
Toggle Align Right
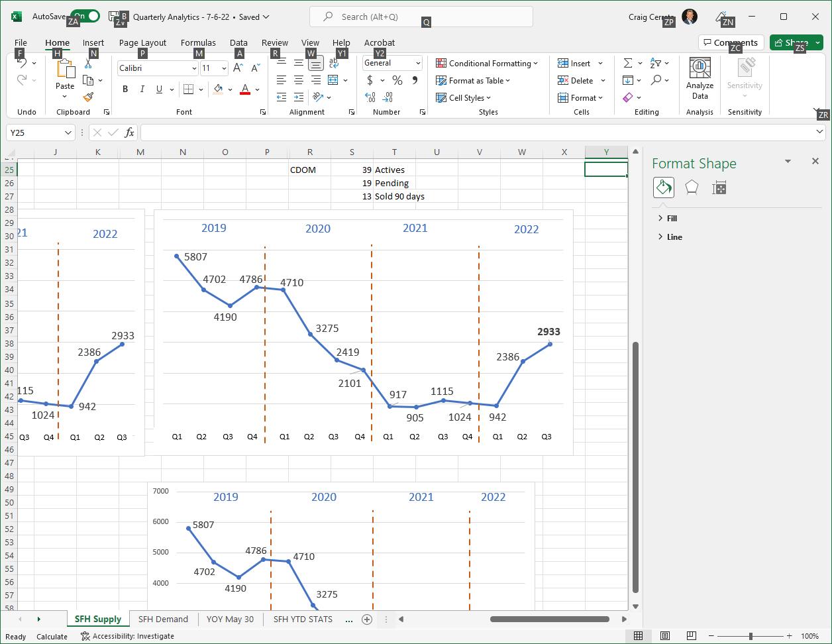[316, 80]
